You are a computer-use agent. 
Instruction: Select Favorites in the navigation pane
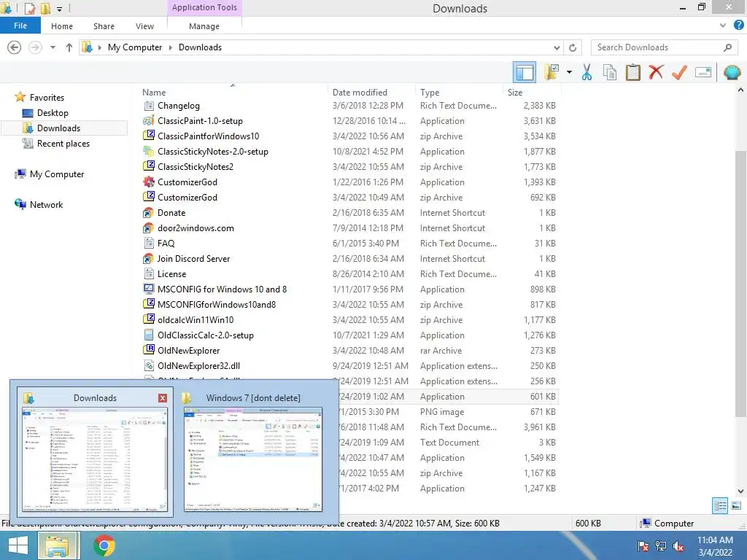(47, 98)
